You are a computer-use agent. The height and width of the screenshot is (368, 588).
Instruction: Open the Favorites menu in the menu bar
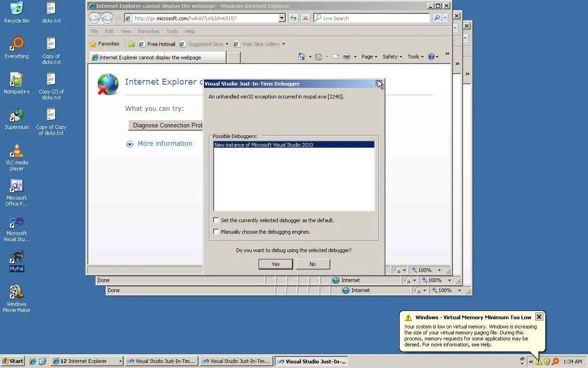[149, 31]
